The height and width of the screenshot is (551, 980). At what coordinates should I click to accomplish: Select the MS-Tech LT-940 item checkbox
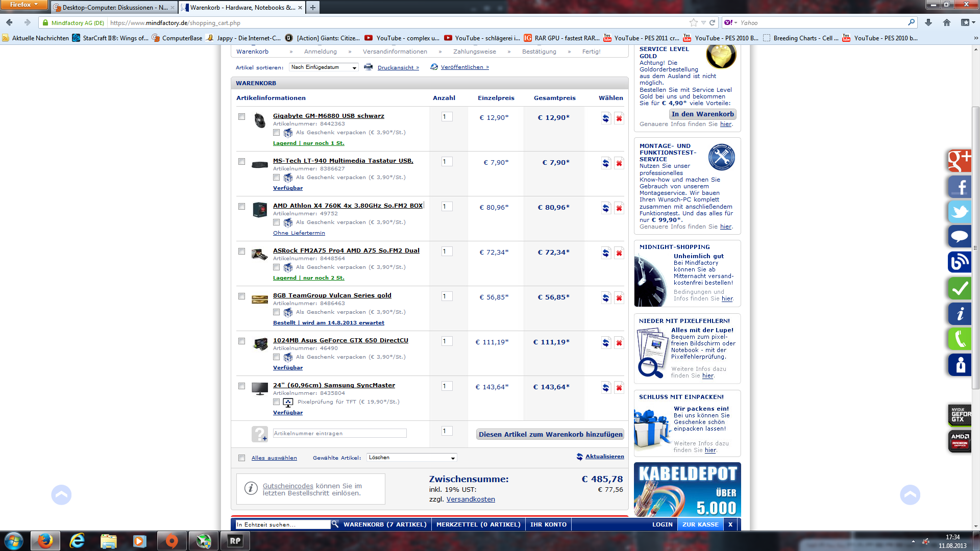242,162
